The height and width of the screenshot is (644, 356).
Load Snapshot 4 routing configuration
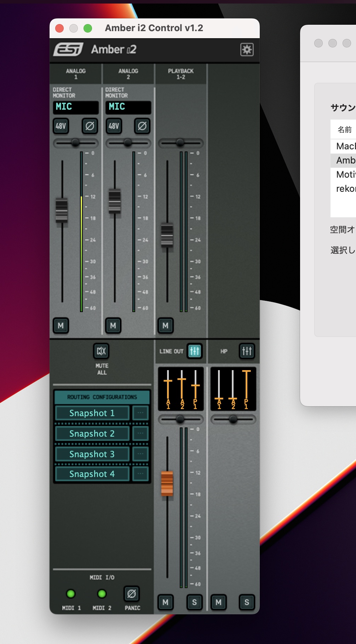[92, 474]
